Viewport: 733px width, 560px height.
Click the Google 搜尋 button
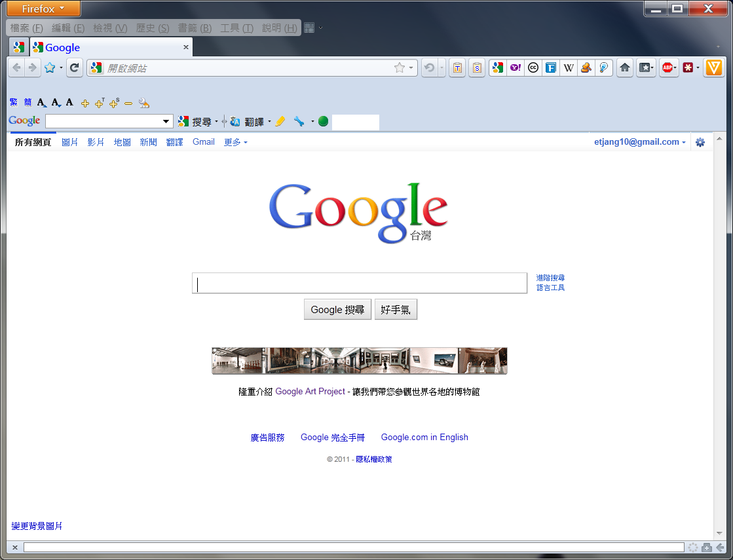coord(337,309)
